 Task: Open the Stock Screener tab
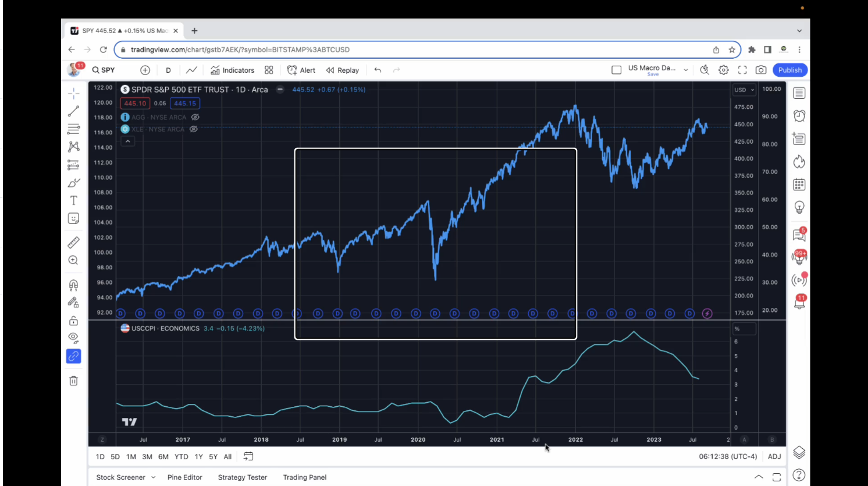click(x=120, y=477)
